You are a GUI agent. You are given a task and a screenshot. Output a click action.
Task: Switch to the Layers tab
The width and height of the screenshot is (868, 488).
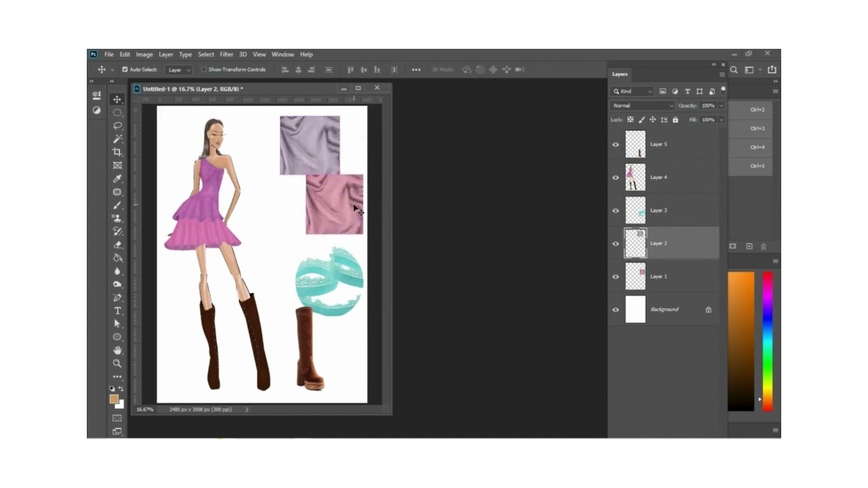pyautogui.click(x=620, y=74)
